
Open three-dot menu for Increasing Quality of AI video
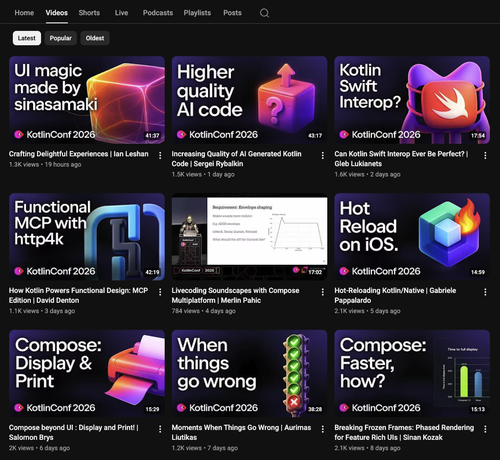(323, 155)
